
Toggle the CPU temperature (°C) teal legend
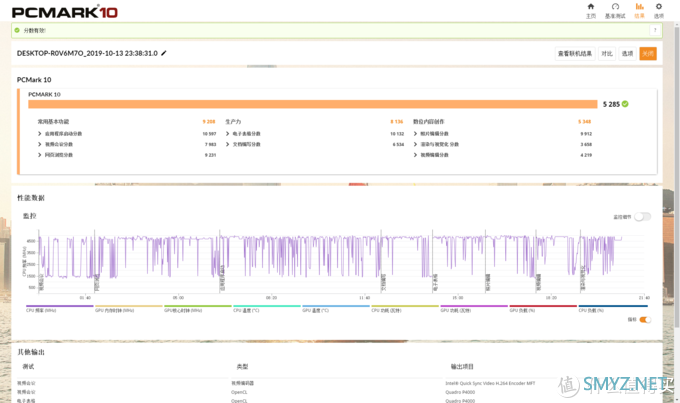(x=267, y=308)
